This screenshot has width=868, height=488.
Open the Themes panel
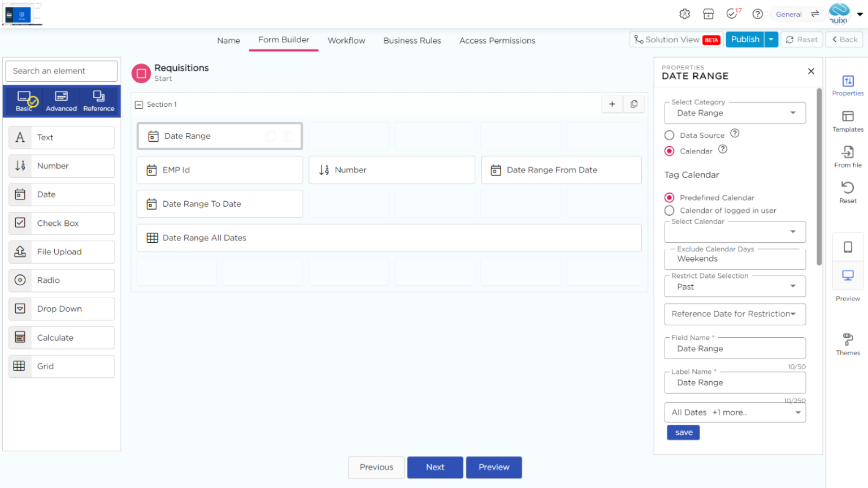(847, 342)
